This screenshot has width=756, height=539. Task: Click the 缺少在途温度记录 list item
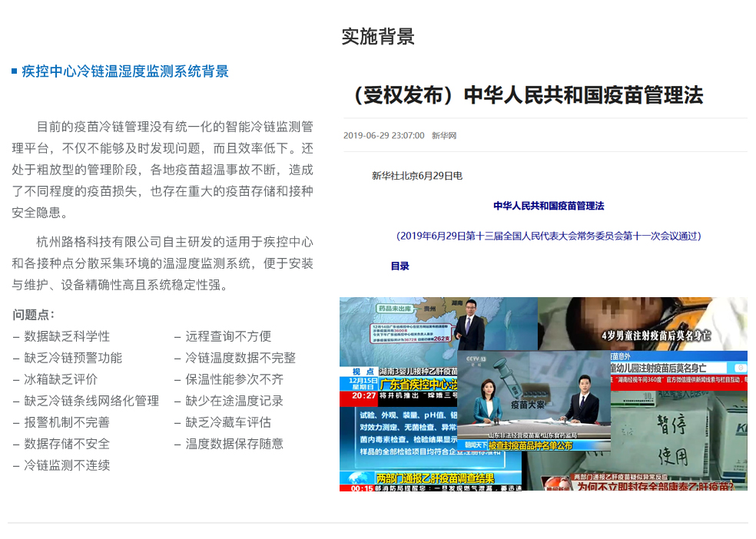234,401
